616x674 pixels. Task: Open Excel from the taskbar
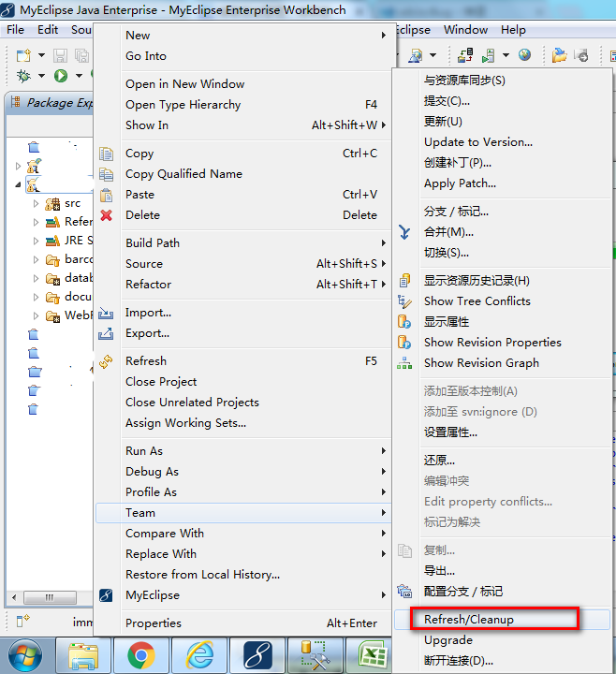[373, 656]
